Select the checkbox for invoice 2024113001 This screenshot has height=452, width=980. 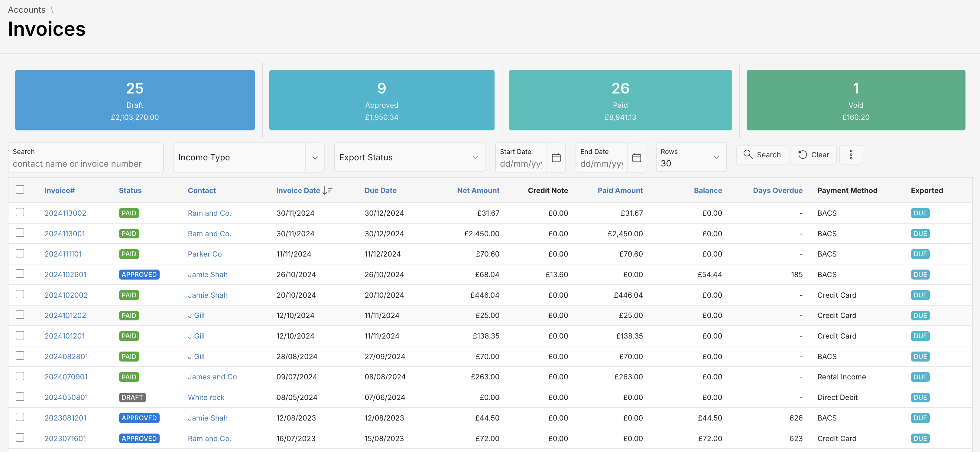[20, 233]
